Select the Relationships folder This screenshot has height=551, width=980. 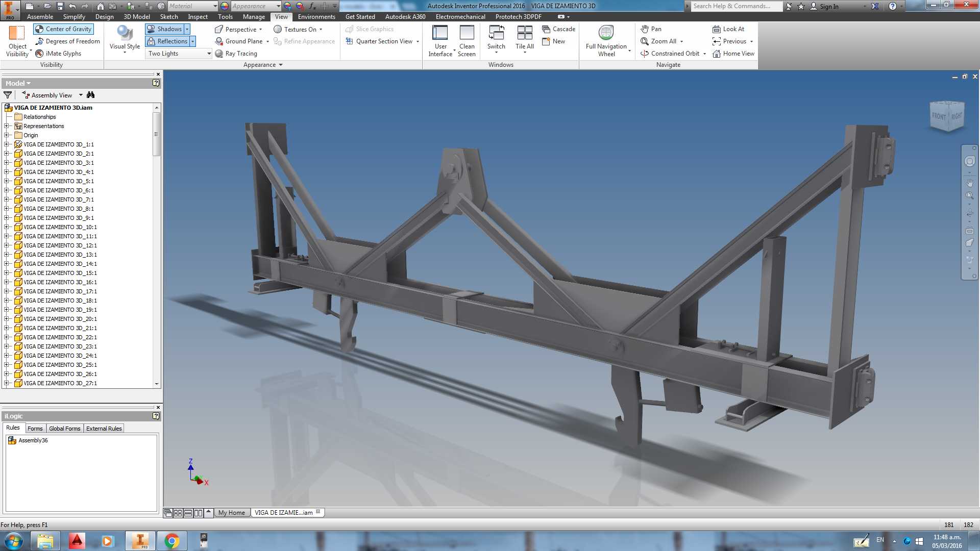pos(39,117)
